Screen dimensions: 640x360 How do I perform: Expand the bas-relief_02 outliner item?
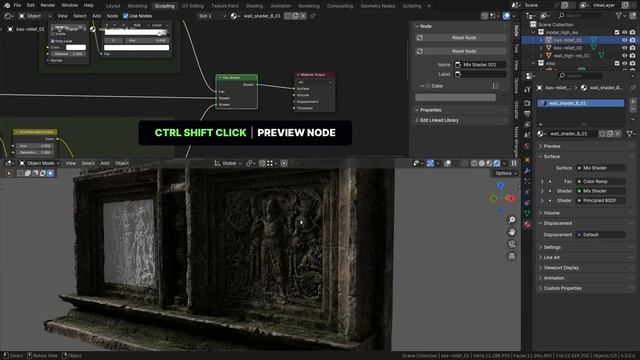point(541,48)
